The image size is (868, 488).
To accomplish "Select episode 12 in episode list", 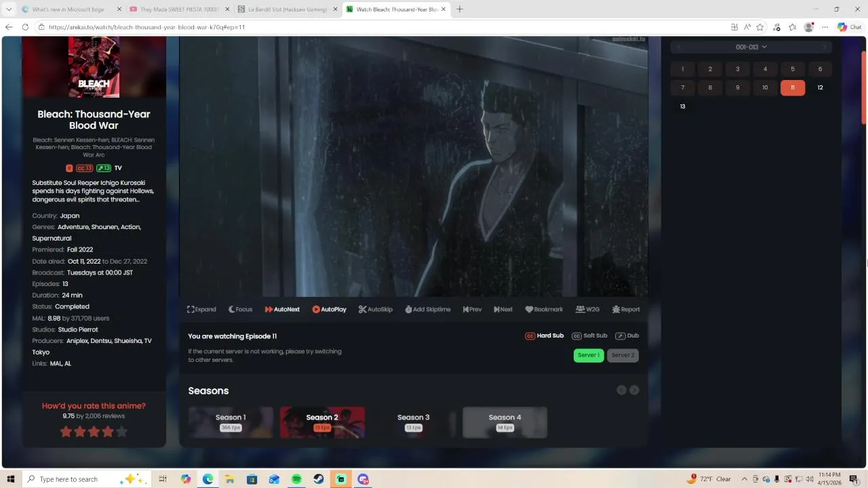I will [820, 87].
